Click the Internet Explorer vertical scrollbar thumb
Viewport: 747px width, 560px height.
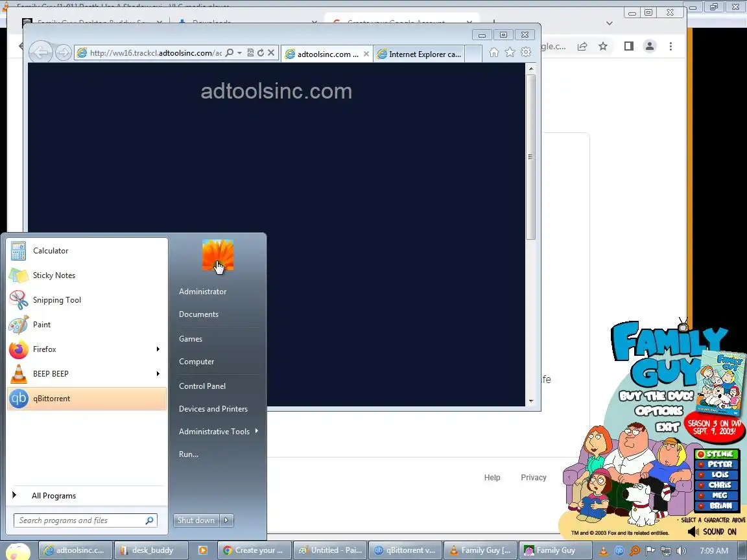point(531,157)
